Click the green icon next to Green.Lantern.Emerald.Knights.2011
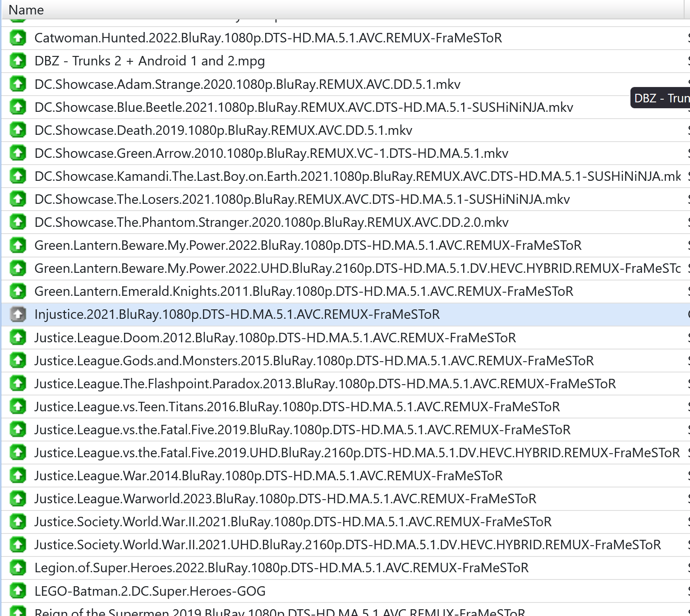The image size is (690, 616). coord(18,291)
